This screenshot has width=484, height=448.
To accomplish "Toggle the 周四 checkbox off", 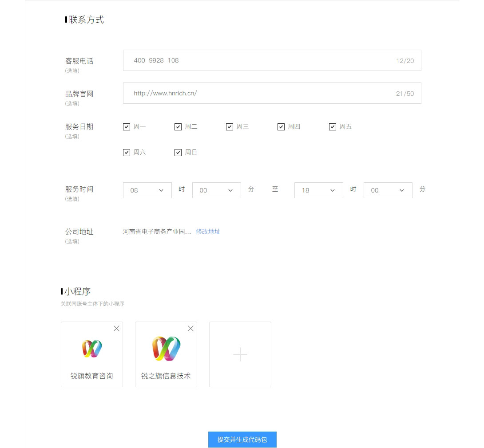I will [x=281, y=126].
